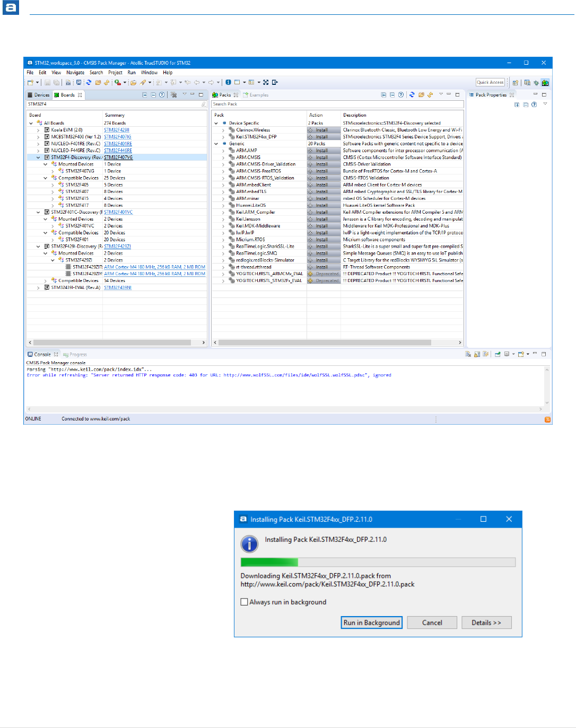Open the File menu
Screen dimensions: 576x728
click(30, 73)
